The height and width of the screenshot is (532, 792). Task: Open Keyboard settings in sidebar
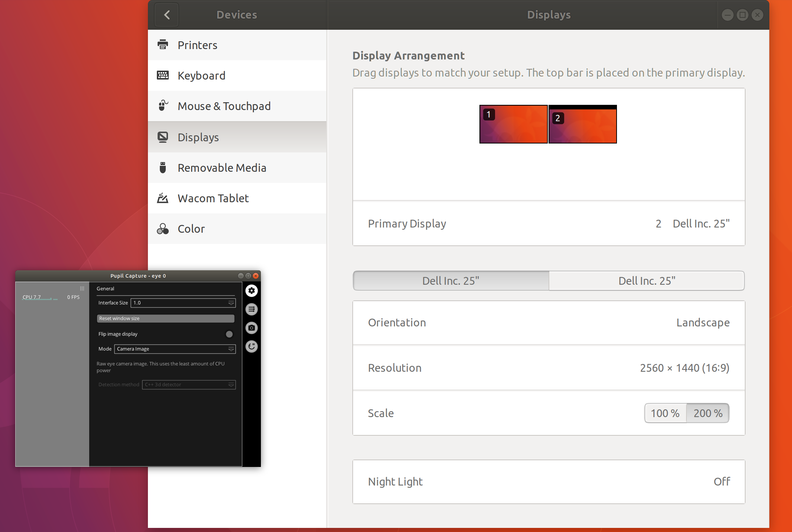(237, 75)
